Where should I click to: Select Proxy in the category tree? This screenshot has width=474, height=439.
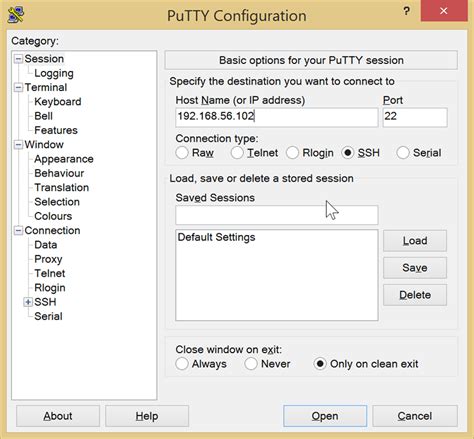(x=48, y=259)
